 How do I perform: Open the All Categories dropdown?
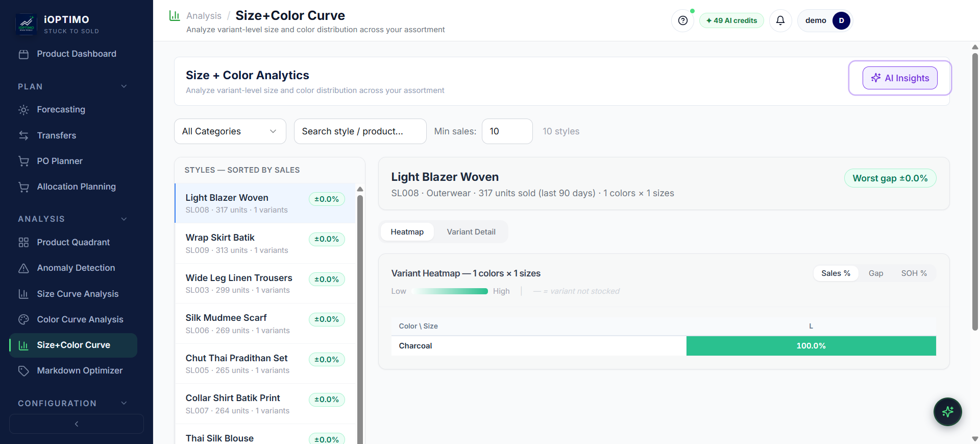(x=230, y=131)
